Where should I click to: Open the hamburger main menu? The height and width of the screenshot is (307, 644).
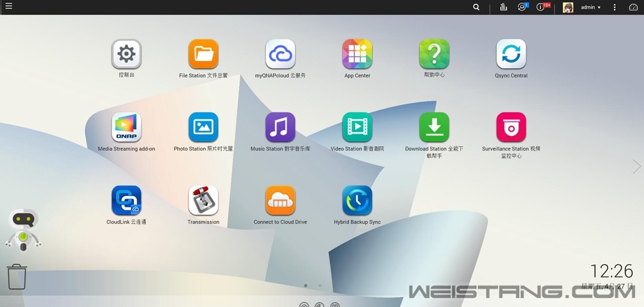click(9, 6)
